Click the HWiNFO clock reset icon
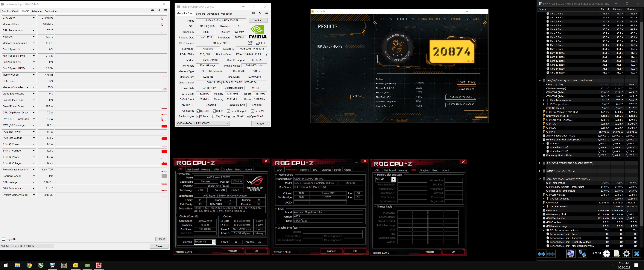 click(607, 254)
